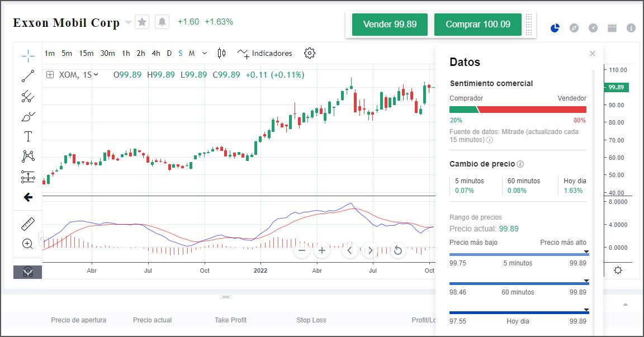
Task: Click the Comprar 100.09 button
Action: click(x=477, y=25)
